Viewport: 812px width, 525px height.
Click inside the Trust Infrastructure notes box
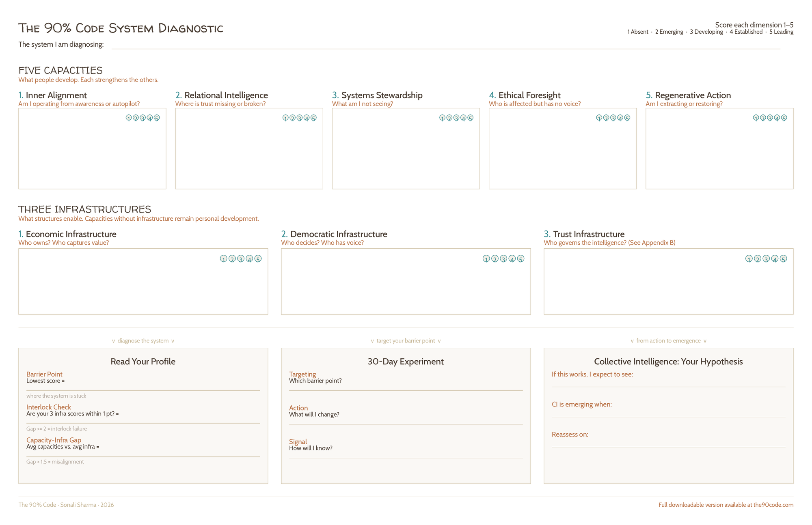coord(669,282)
